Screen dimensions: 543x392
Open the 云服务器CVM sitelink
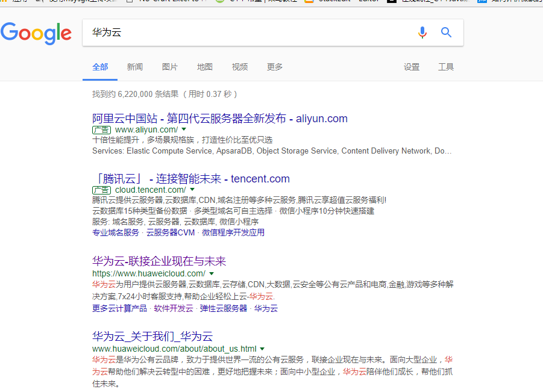pos(171,232)
